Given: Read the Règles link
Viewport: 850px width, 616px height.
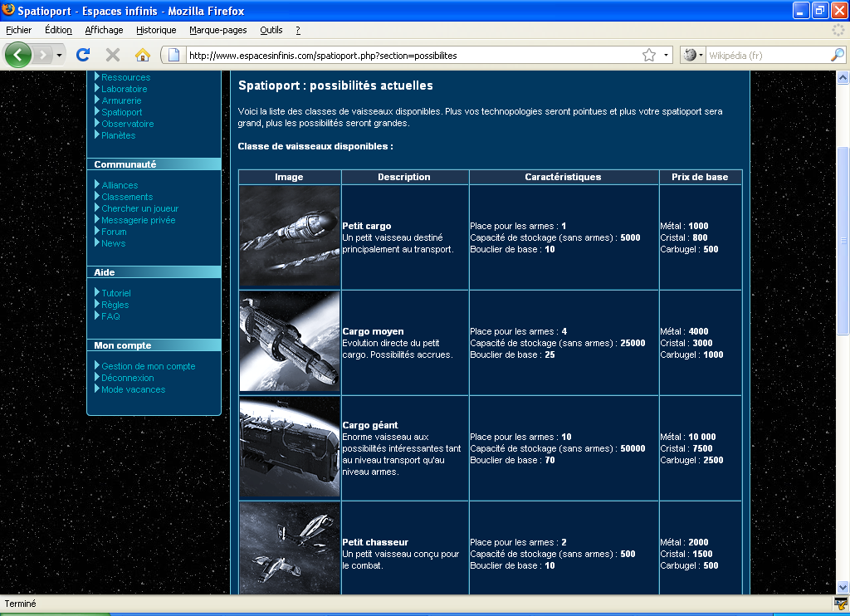Looking at the screenshot, I should (115, 306).
